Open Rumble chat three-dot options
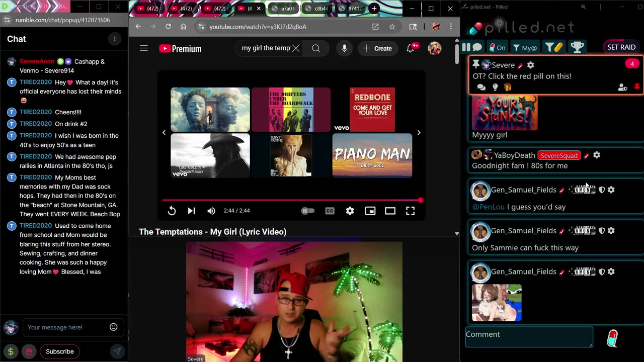The image size is (644, 362). [115, 39]
